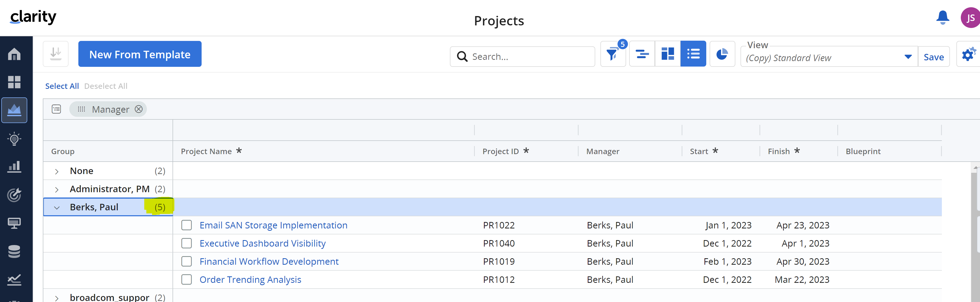Check Executive Dashboard Visibility row
This screenshot has width=980, height=302.
pyautogui.click(x=186, y=243)
